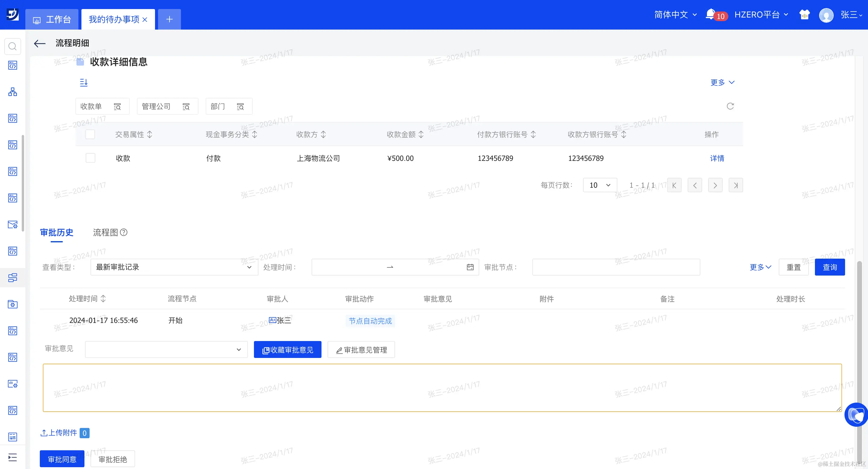Switch to the 流程图 tab

tap(105, 232)
